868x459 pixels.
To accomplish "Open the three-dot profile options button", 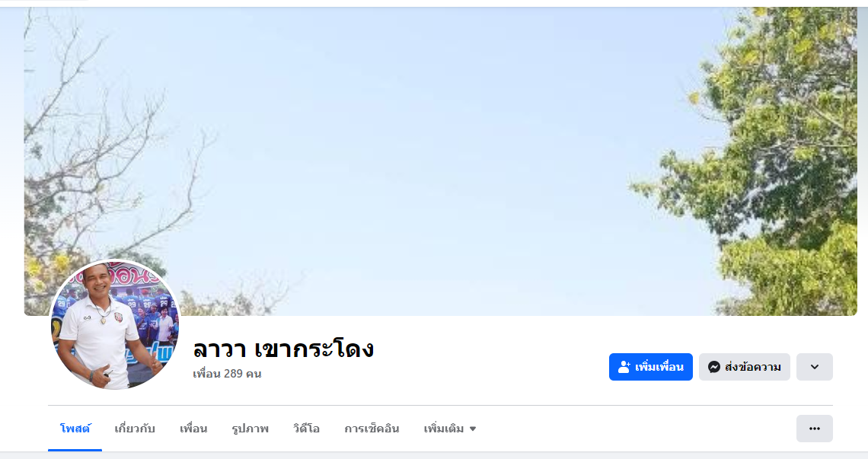I will click(814, 429).
